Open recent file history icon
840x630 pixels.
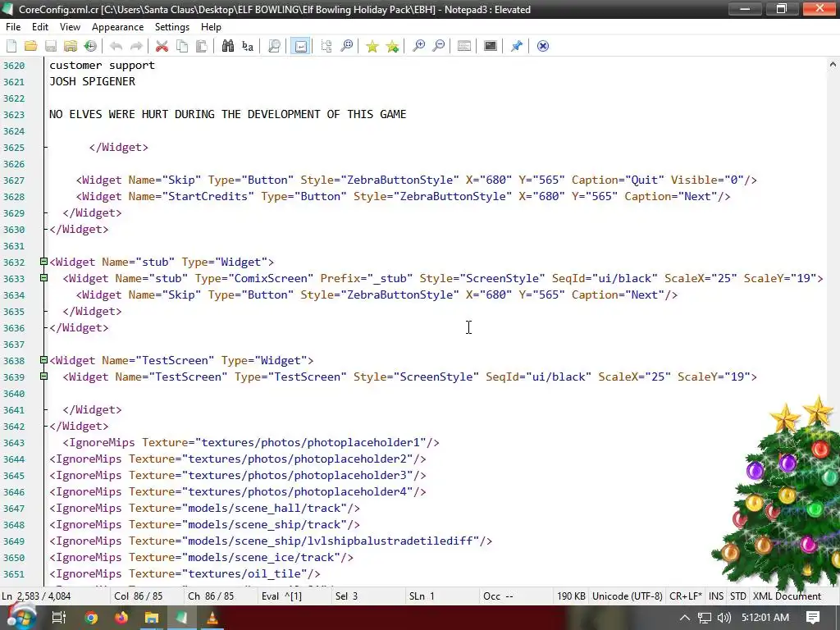(x=90, y=46)
